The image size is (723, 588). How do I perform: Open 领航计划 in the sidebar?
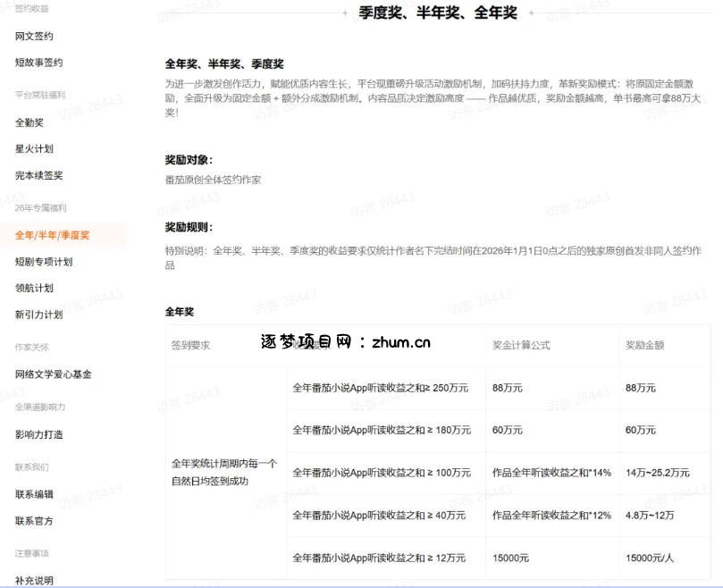34,288
